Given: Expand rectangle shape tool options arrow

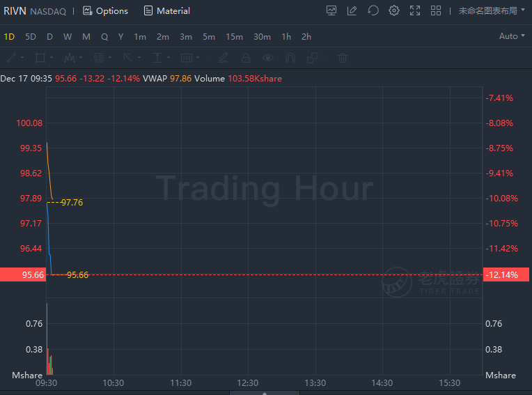Looking at the screenshot, I should [x=52, y=58].
